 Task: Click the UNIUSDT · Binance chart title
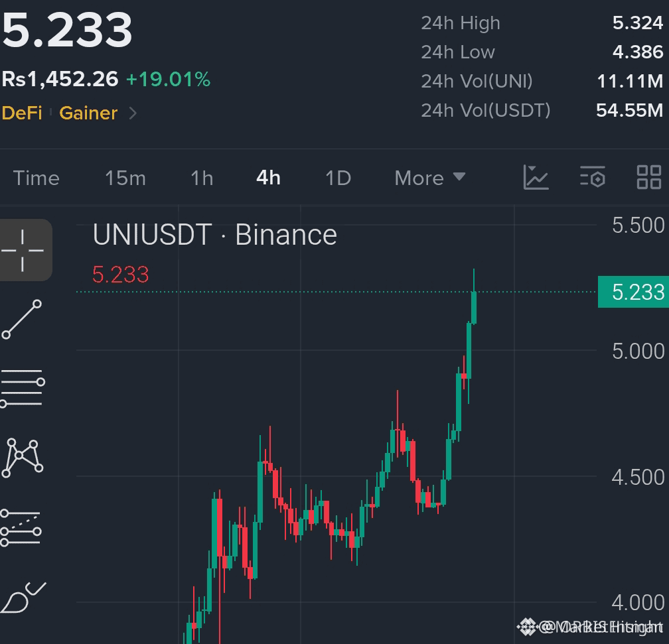(214, 235)
